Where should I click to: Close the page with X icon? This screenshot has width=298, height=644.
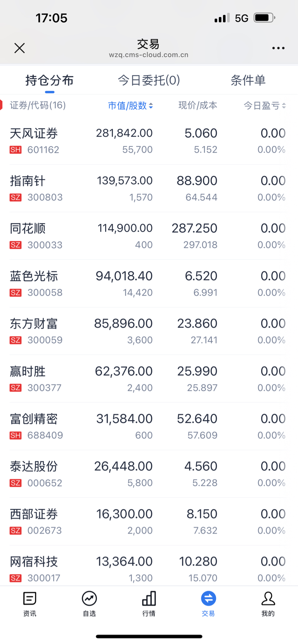(19, 48)
